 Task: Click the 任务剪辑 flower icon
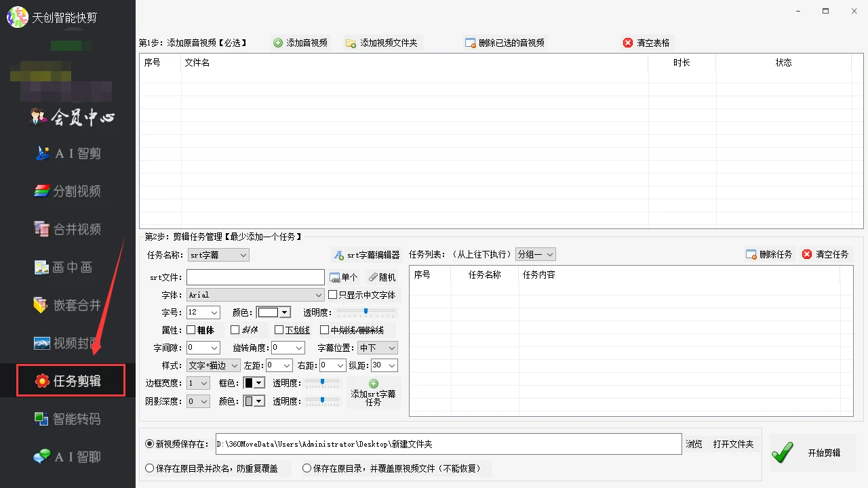click(x=42, y=381)
